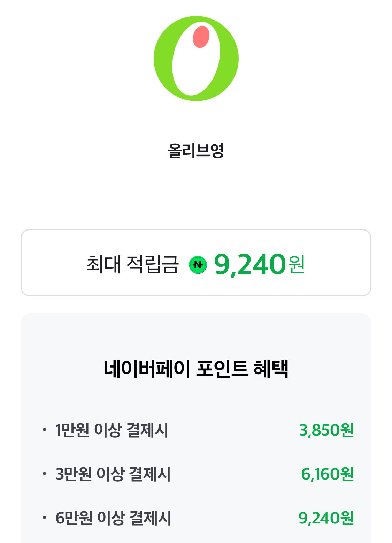Select the 6만원 이상 결제시 row label
The width and height of the screenshot is (392, 543).
coord(113,518)
